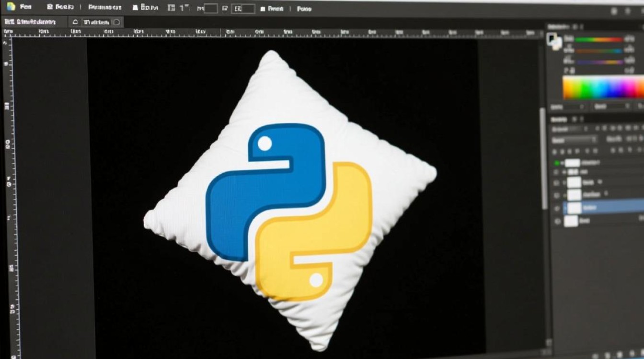Pick a color from the rainbow spectrum strip
The width and height of the screenshot is (644, 359).
click(x=603, y=87)
